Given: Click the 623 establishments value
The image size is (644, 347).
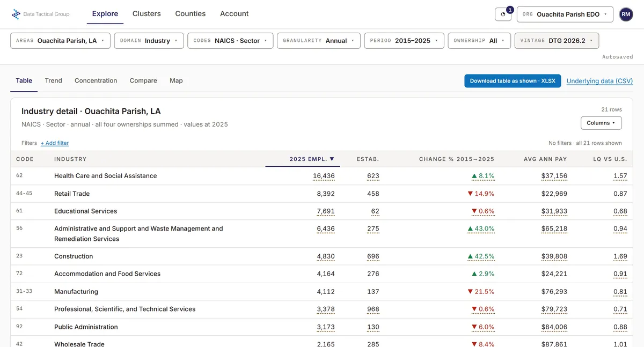Looking at the screenshot, I should click(x=373, y=176).
